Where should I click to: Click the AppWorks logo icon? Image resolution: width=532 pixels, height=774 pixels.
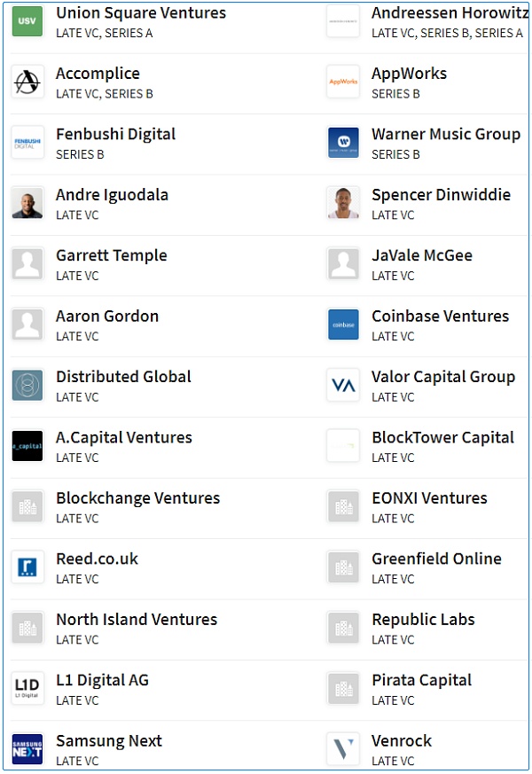pos(343,82)
